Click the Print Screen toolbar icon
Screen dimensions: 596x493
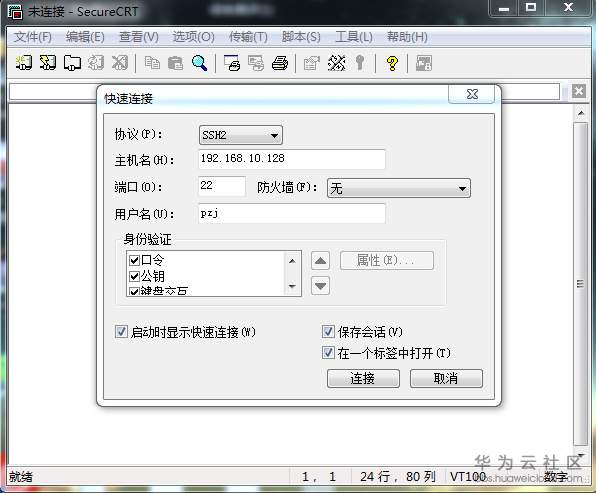[232, 63]
